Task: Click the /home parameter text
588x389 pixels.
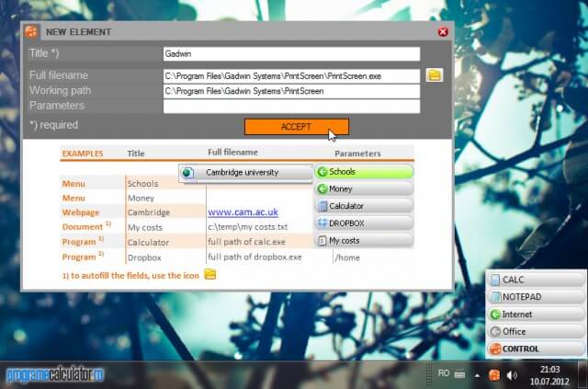Action: 347,257
